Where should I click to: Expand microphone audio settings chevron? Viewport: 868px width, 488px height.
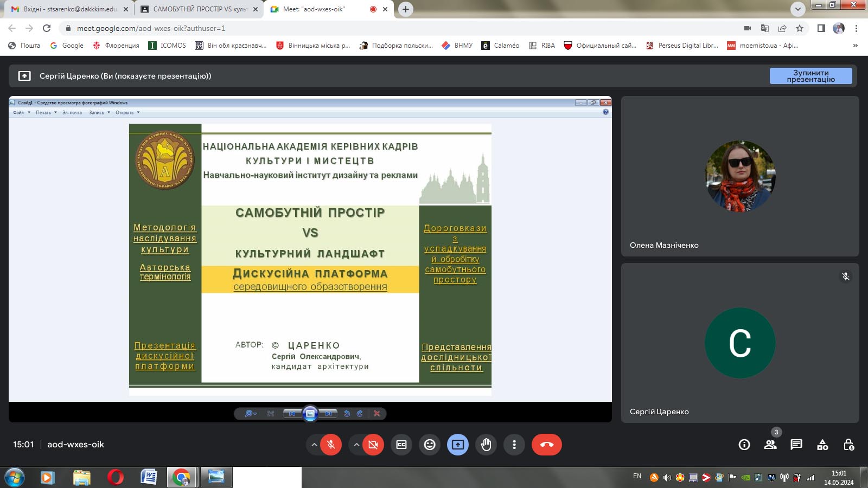coord(314,445)
